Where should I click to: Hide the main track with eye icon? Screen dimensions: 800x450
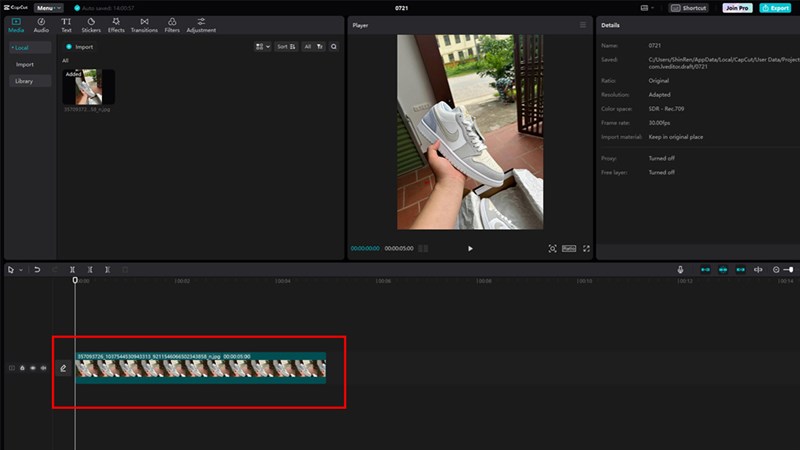coord(33,368)
